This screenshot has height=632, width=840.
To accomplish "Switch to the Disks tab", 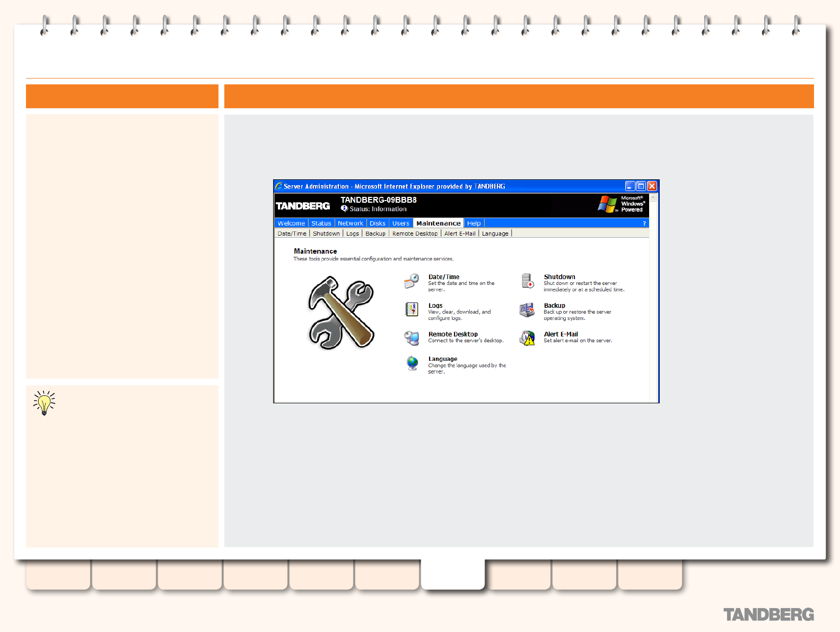I will [378, 223].
